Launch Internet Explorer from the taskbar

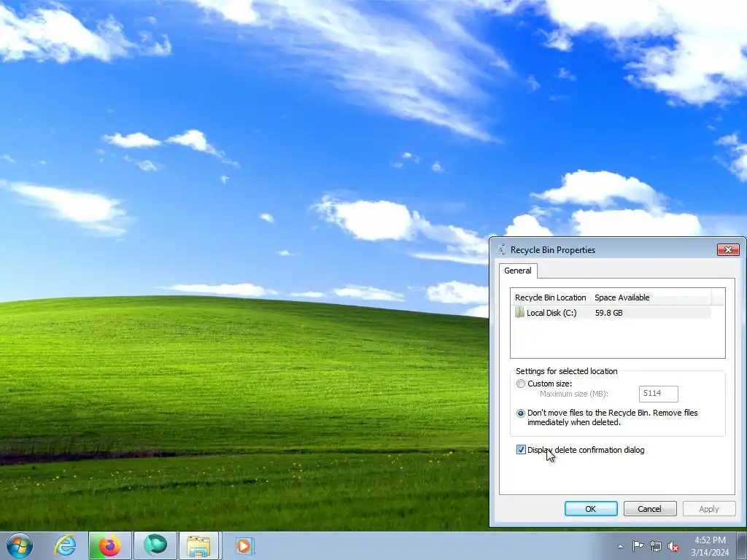coord(65,545)
